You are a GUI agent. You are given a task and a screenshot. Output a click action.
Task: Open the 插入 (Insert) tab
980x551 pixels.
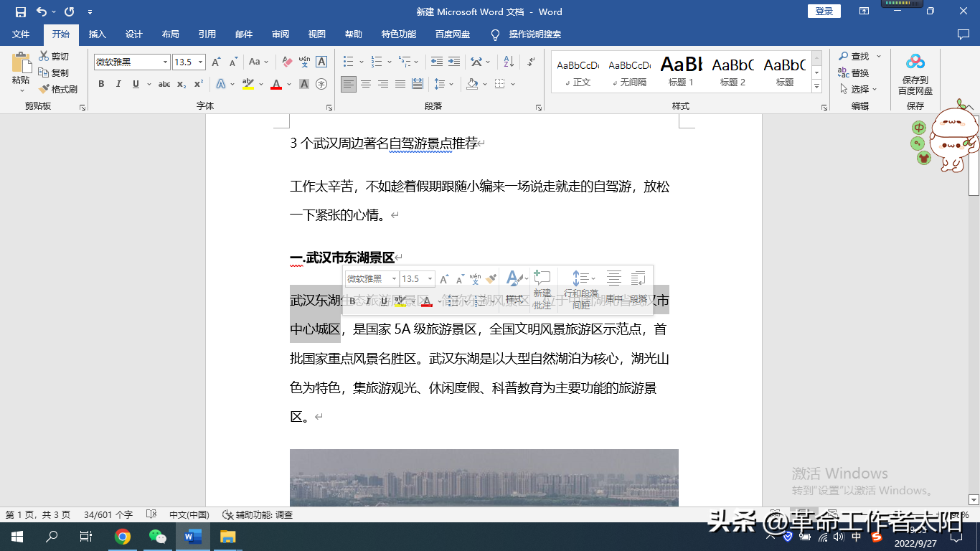97,34
